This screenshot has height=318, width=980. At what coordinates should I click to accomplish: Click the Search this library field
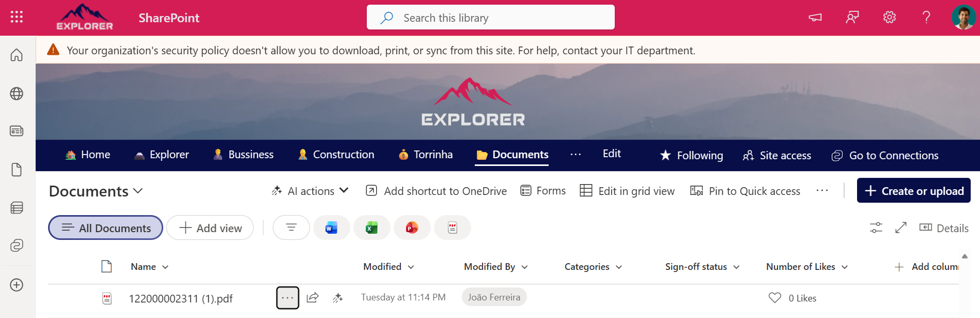click(491, 18)
